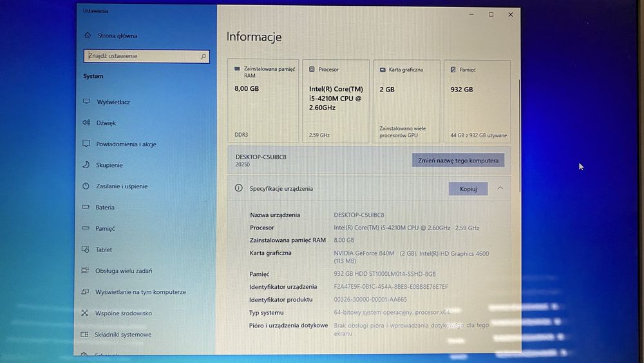This screenshot has height=363, width=644.
Task: Open Dźwięk sound icon
Action: pyautogui.click(x=86, y=123)
